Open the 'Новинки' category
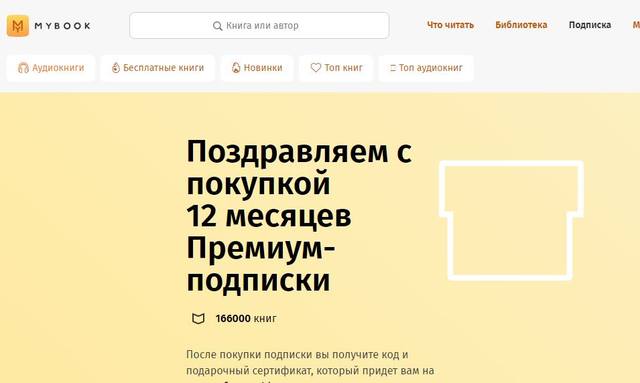640x383 pixels. [257, 68]
